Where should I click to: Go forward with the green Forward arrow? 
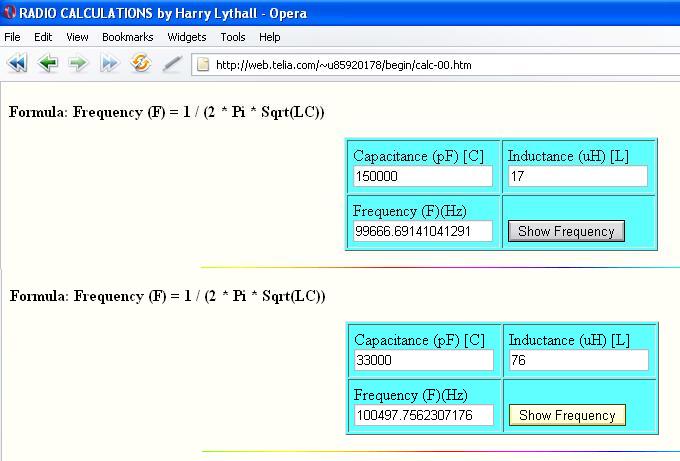pyautogui.click(x=78, y=63)
